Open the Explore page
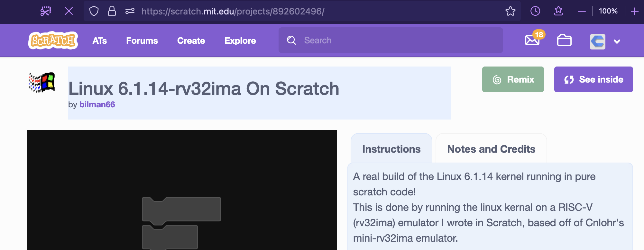Viewport: 644px width, 250px height. [x=240, y=41]
